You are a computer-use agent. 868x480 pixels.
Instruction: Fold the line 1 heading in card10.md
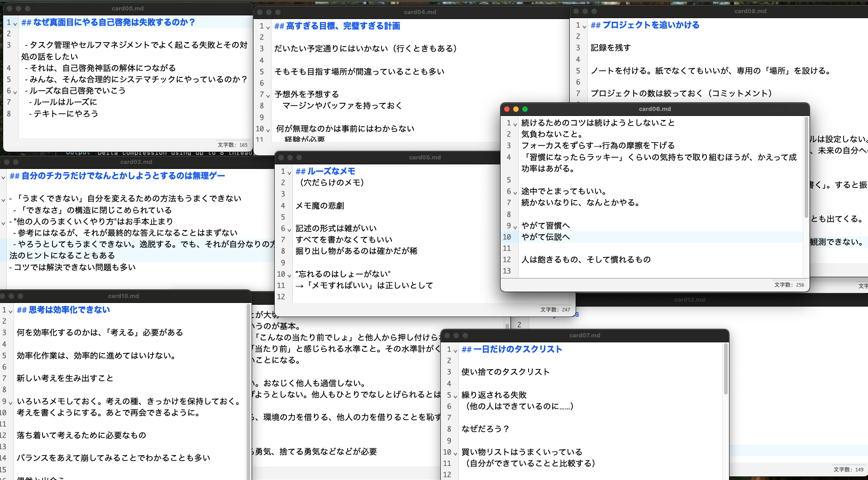coord(10,311)
